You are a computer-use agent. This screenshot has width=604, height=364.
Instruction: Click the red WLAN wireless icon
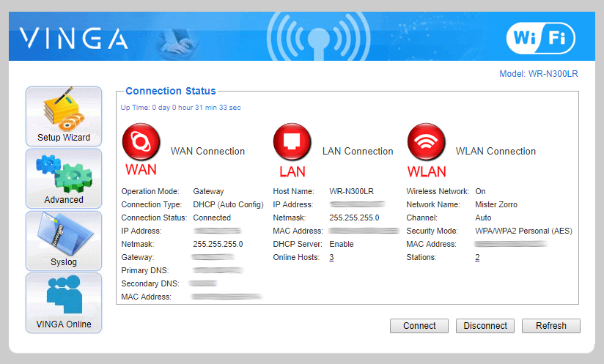pos(426,142)
